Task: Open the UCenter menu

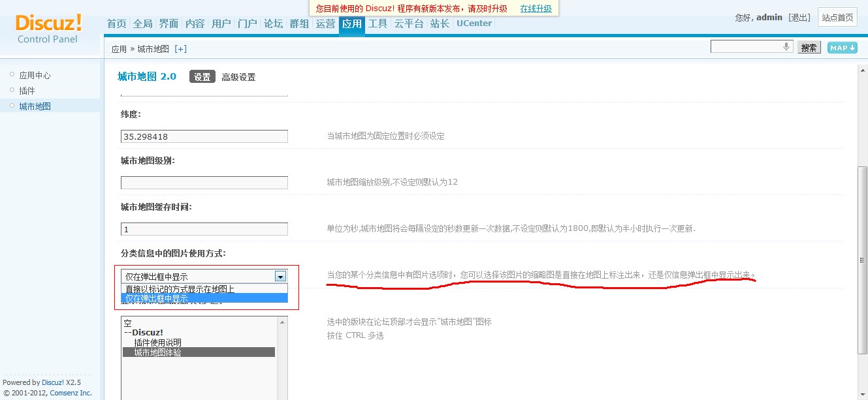Action: coord(474,23)
